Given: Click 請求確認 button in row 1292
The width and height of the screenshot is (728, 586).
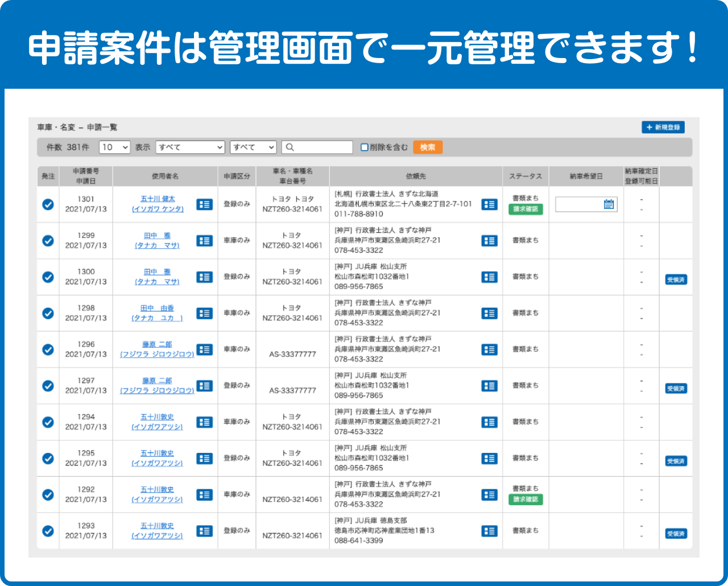Looking at the screenshot, I should (x=526, y=500).
